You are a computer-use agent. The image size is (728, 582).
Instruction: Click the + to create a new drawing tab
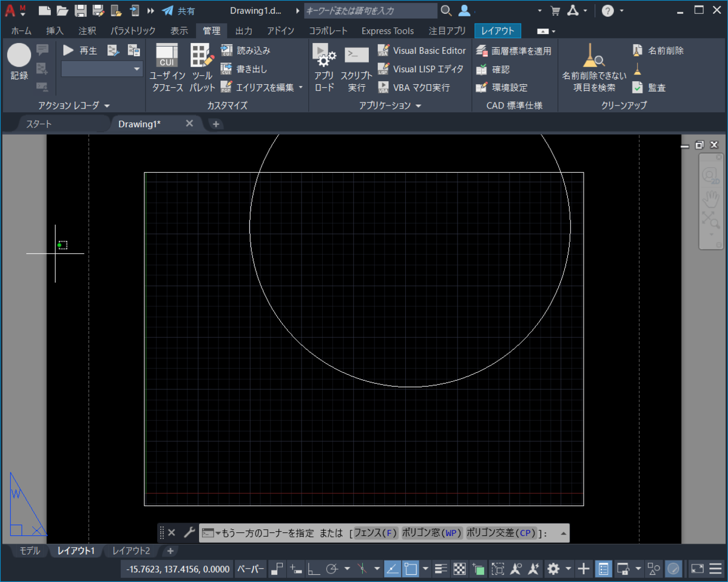pyautogui.click(x=215, y=124)
